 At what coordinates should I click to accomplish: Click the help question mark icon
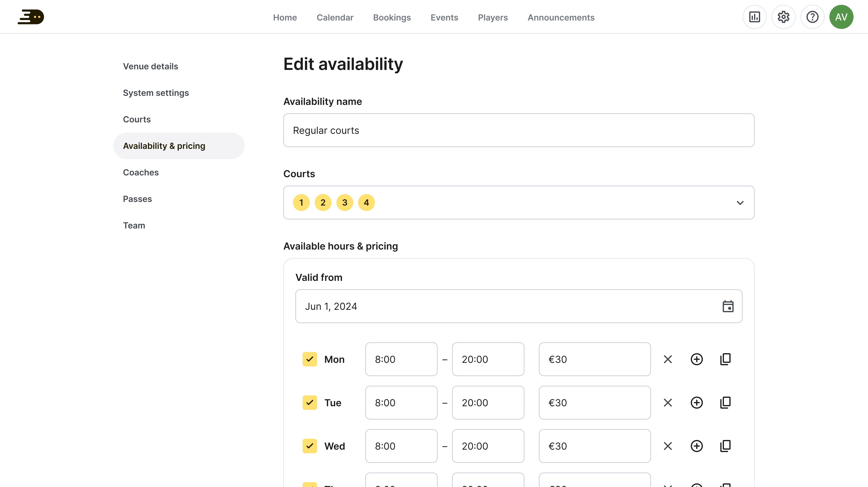point(812,17)
